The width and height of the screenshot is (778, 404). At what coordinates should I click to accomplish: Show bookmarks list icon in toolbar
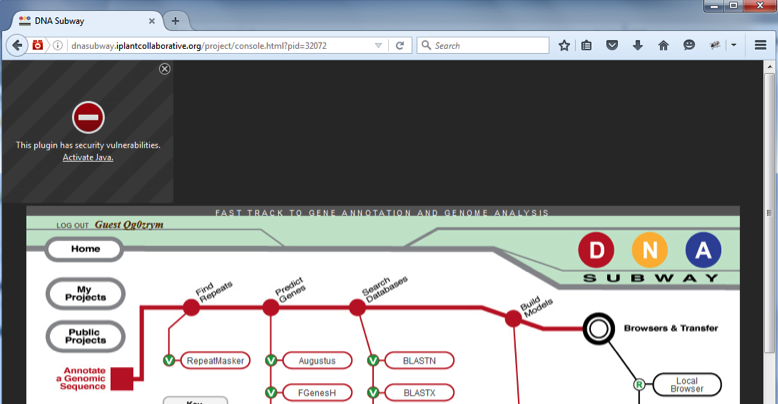[586, 46]
